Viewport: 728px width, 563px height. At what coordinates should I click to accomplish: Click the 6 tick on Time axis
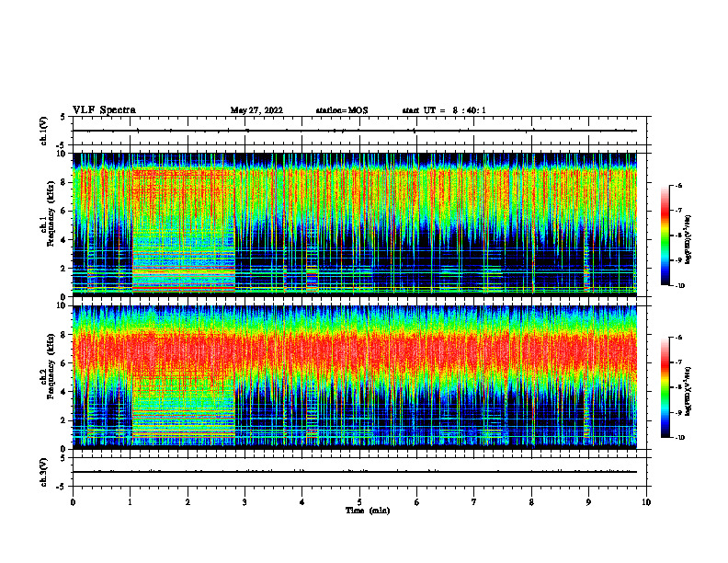click(417, 502)
